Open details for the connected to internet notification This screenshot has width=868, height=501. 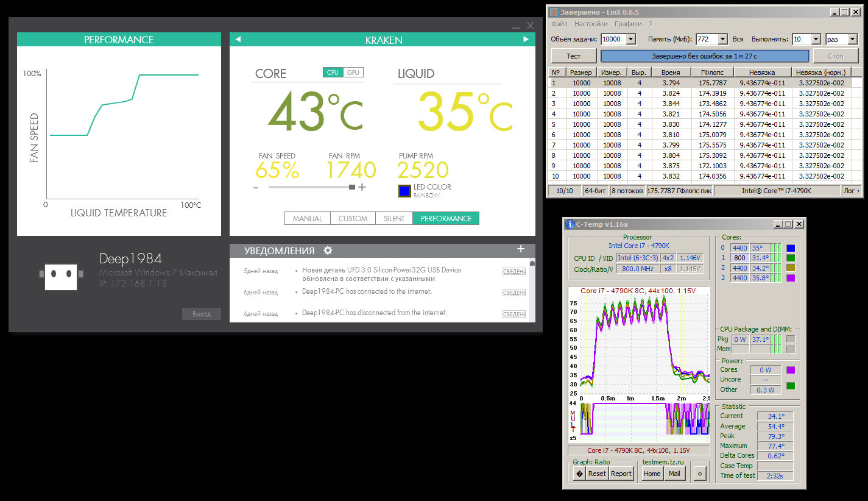click(513, 293)
